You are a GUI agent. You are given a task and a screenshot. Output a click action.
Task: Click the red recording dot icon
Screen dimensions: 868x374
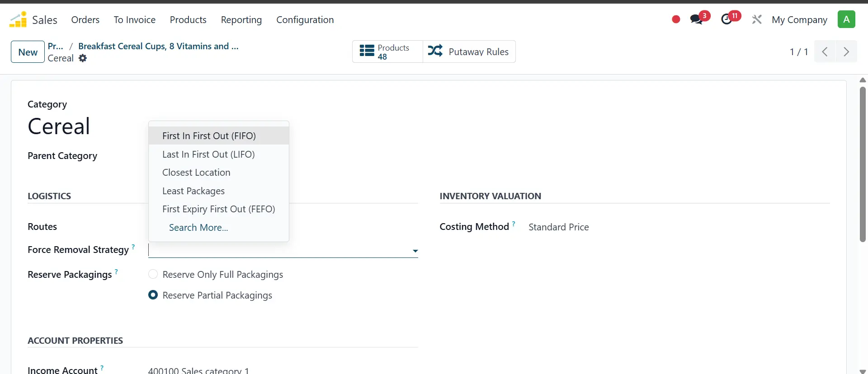676,19
